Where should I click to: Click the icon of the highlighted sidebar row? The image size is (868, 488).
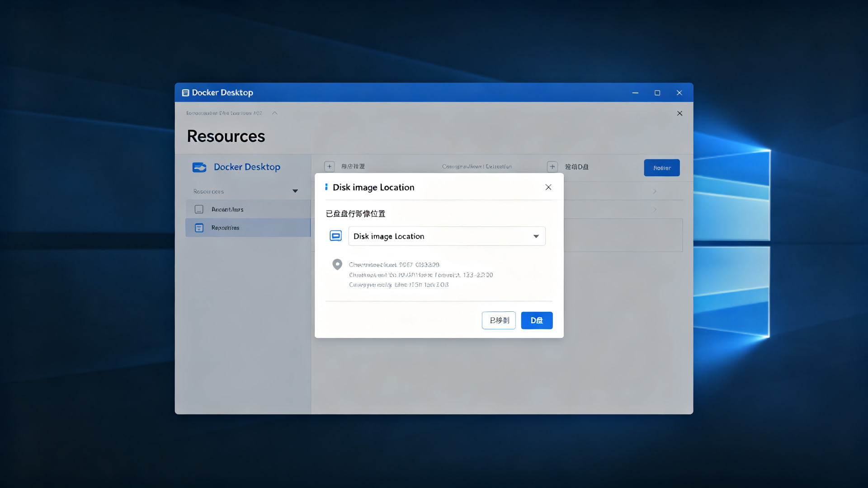pos(199,228)
